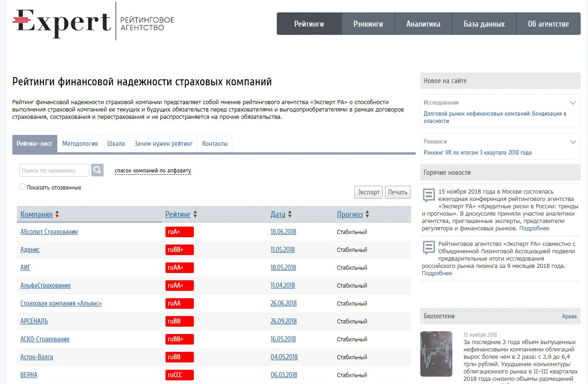Sort by Компания column arrows icon
Screen dimensions: 588x384
click(x=57, y=215)
